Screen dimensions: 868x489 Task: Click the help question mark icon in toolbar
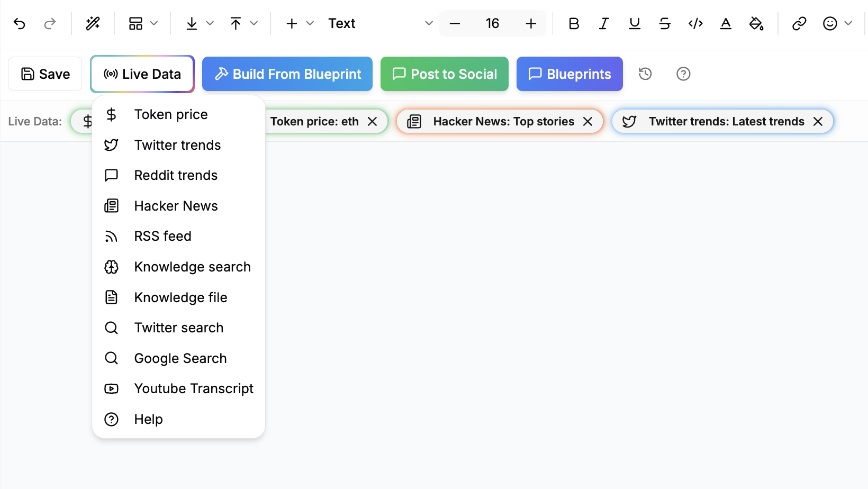click(683, 74)
